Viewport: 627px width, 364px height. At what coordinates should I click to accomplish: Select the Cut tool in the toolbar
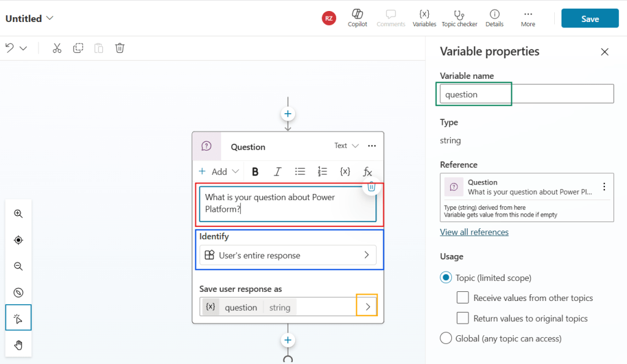[57, 48]
